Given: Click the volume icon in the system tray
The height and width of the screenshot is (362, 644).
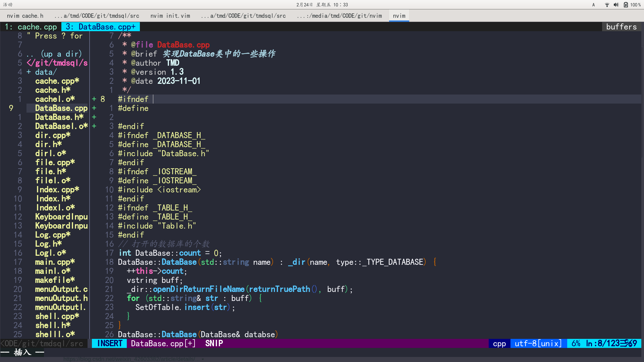Looking at the screenshot, I should (616, 5).
